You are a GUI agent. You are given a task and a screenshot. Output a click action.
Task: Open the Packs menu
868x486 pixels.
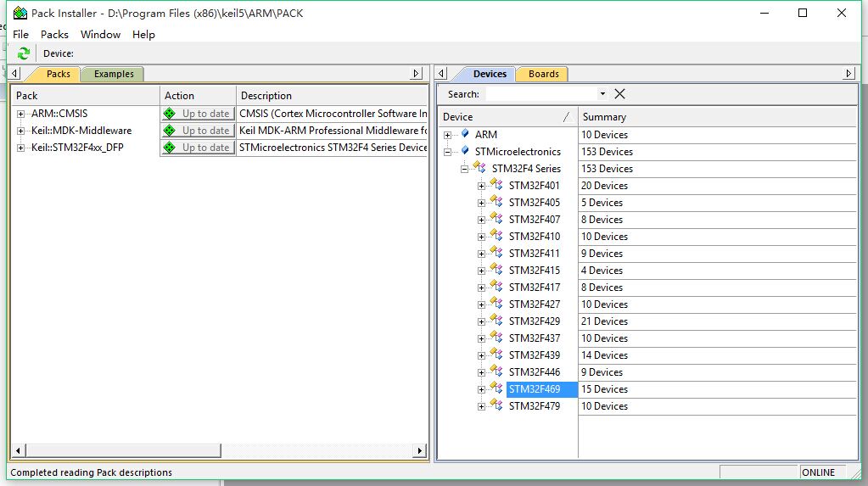click(54, 34)
